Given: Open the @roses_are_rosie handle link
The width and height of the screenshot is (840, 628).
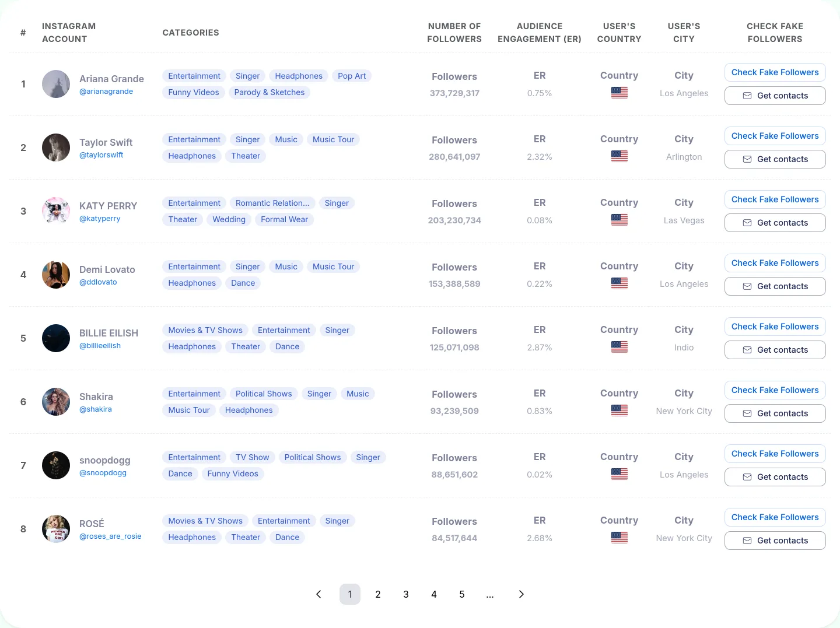Looking at the screenshot, I should coord(110,536).
